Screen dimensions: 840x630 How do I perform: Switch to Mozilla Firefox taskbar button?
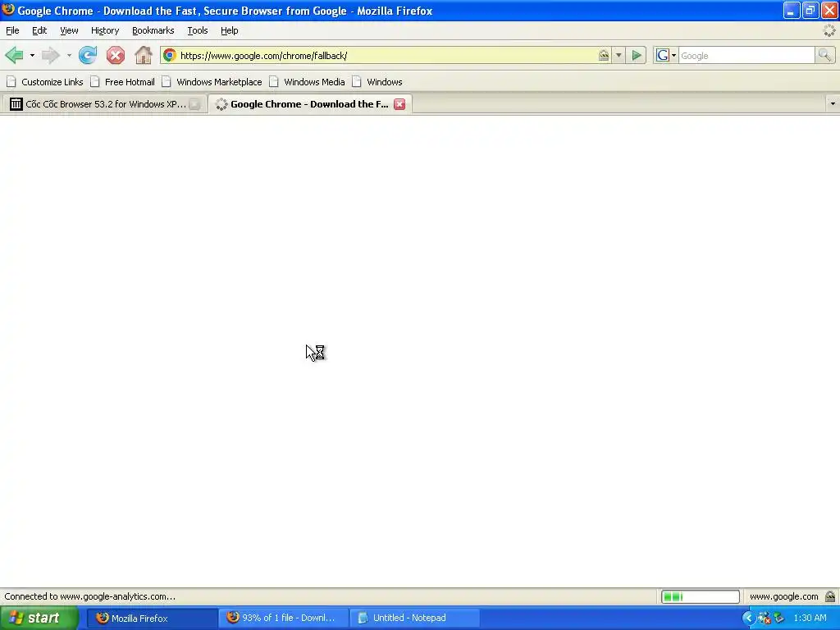point(152,618)
